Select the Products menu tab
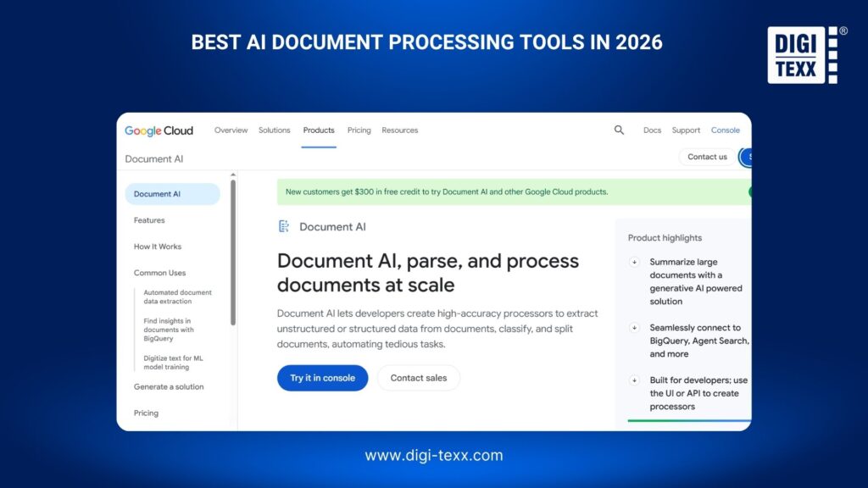This screenshot has height=488, width=868. (319, 130)
